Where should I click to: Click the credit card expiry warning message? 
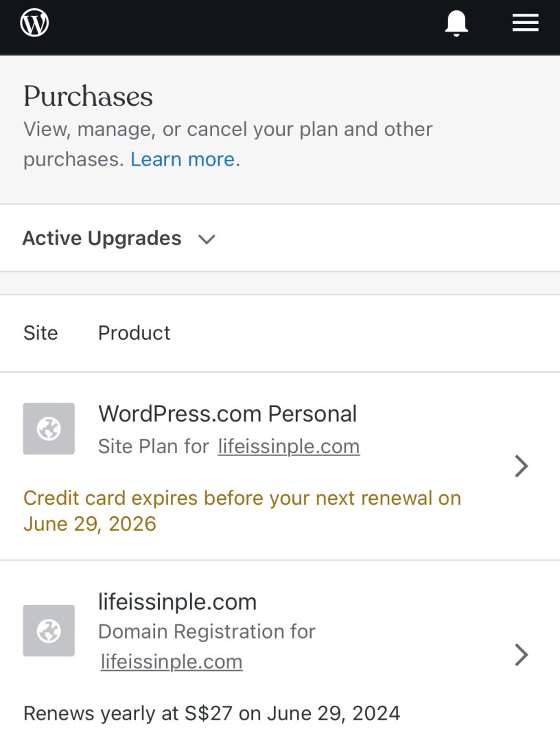point(242,511)
